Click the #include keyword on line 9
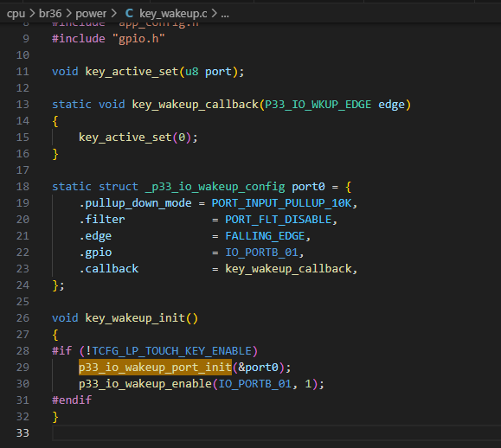Image resolution: width=501 pixels, height=448 pixels. tap(79, 39)
